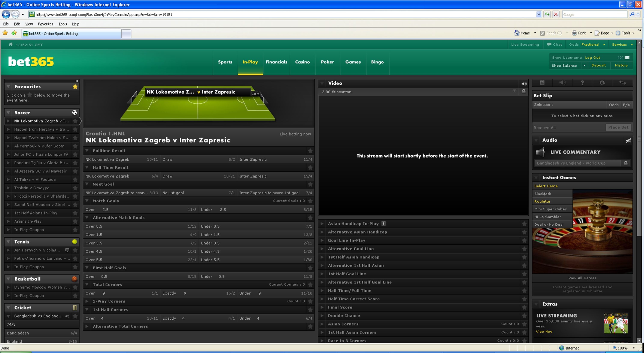Open the Poker tab
The height and width of the screenshot is (353, 644).
coord(327,62)
